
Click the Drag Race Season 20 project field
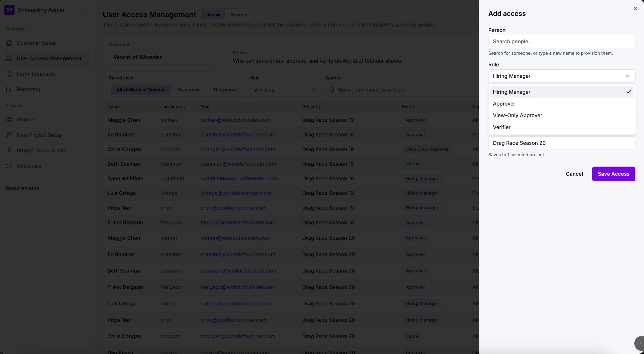coord(561,143)
